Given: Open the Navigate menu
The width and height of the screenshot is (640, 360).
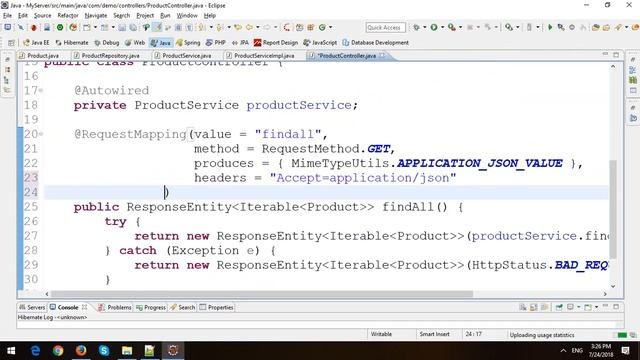Looking at the screenshot, I should (96, 16).
